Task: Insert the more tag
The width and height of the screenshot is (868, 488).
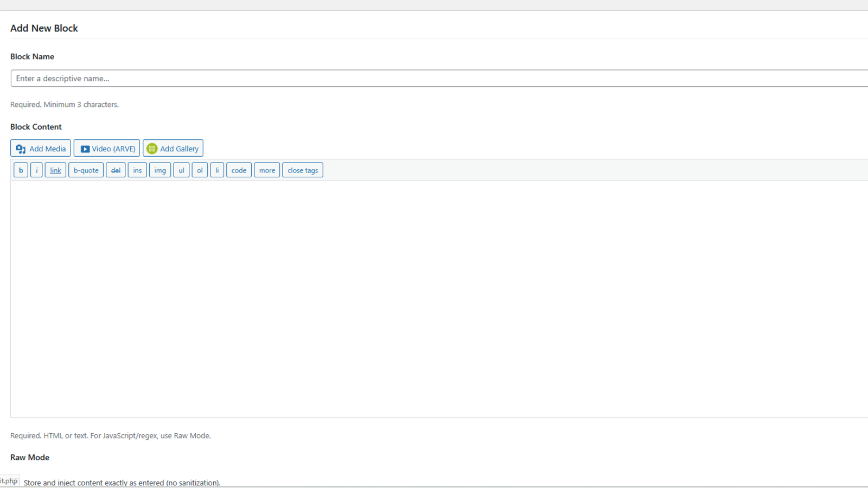Action: point(267,170)
